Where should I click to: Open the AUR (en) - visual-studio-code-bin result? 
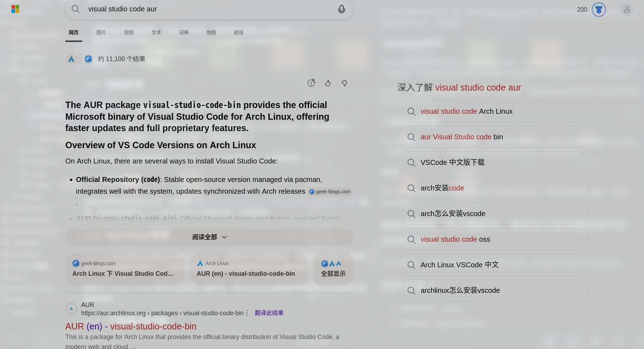coord(131,326)
